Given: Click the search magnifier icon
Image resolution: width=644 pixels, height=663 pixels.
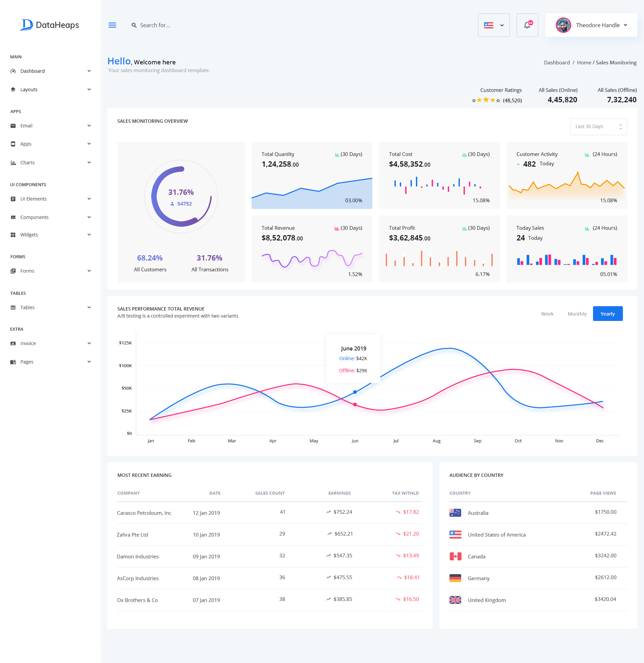Looking at the screenshot, I should pyautogui.click(x=134, y=25).
